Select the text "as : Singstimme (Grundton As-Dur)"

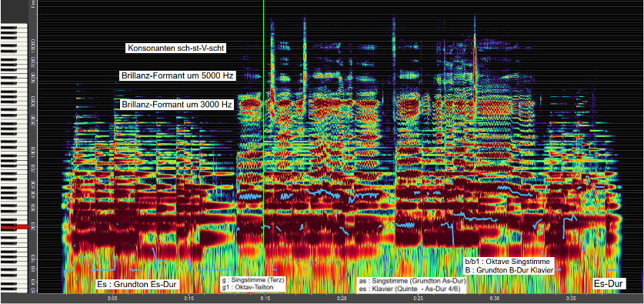point(412,282)
